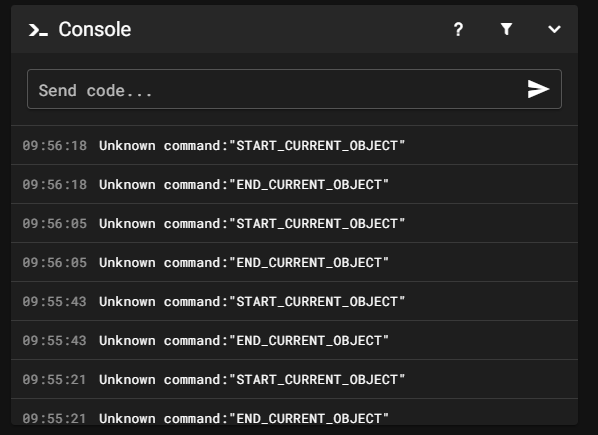Click timestamp 09:55:21 of START entry
The image size is (598, 435).
pos(55,379)
